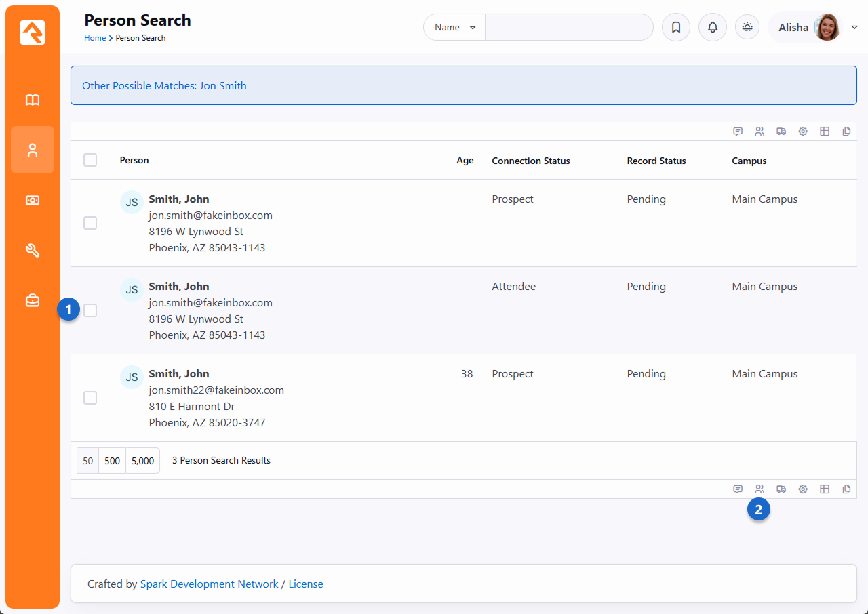The width and height of the screenshot is (868, 614).
Task: Set page size to 500 results
Action: [x=113, y=461]
